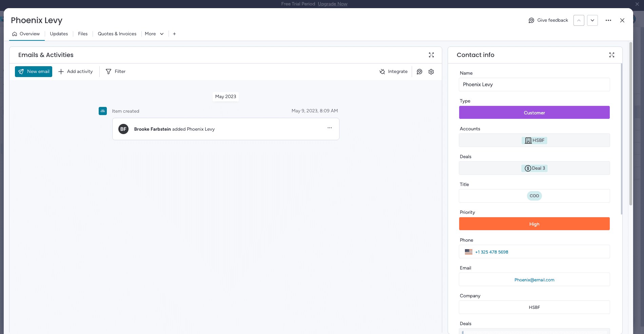Expand the Contact info panel fullscreen

point(611,55)
